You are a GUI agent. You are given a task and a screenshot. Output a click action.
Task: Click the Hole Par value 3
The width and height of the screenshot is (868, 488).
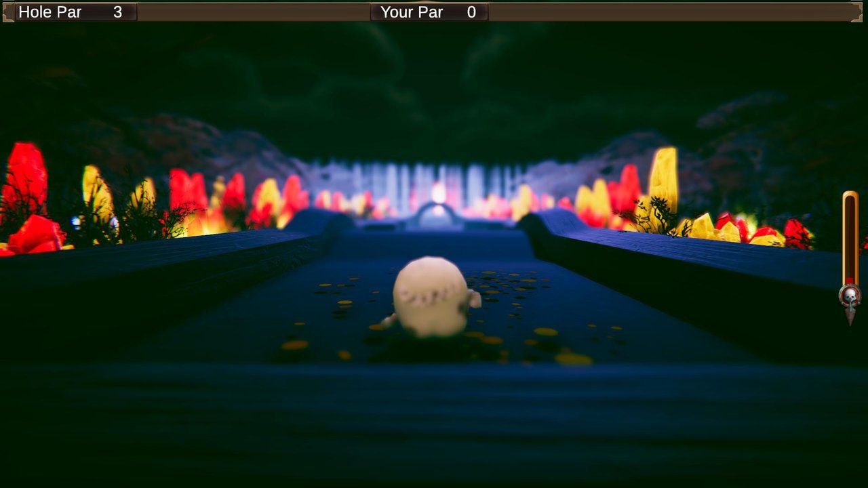[117, 12]
